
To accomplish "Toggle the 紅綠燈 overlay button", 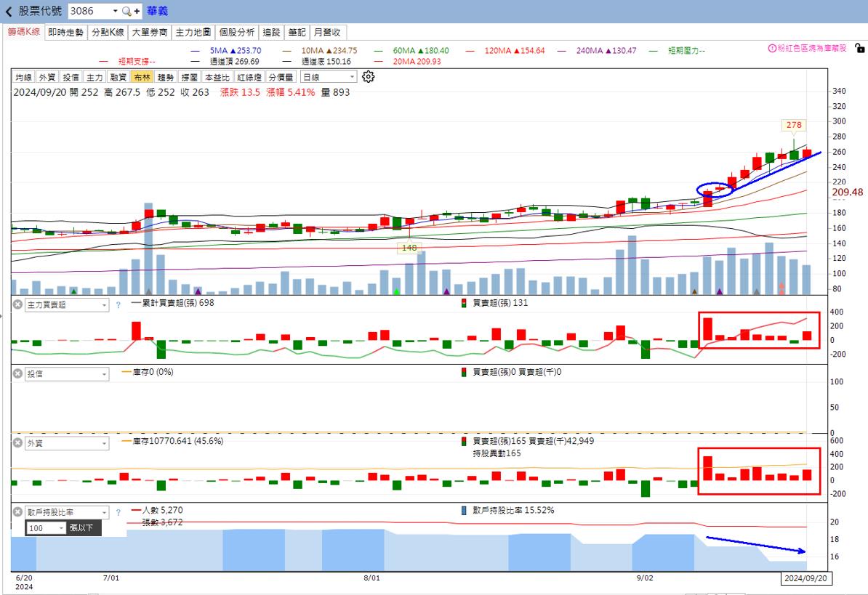I will [249, 77].
